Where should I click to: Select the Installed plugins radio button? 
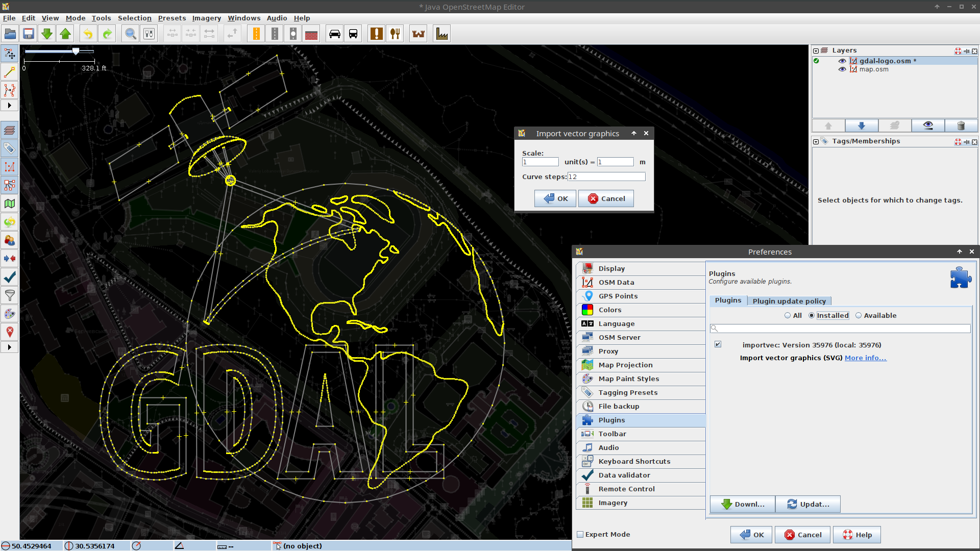(x=812, y=315)
